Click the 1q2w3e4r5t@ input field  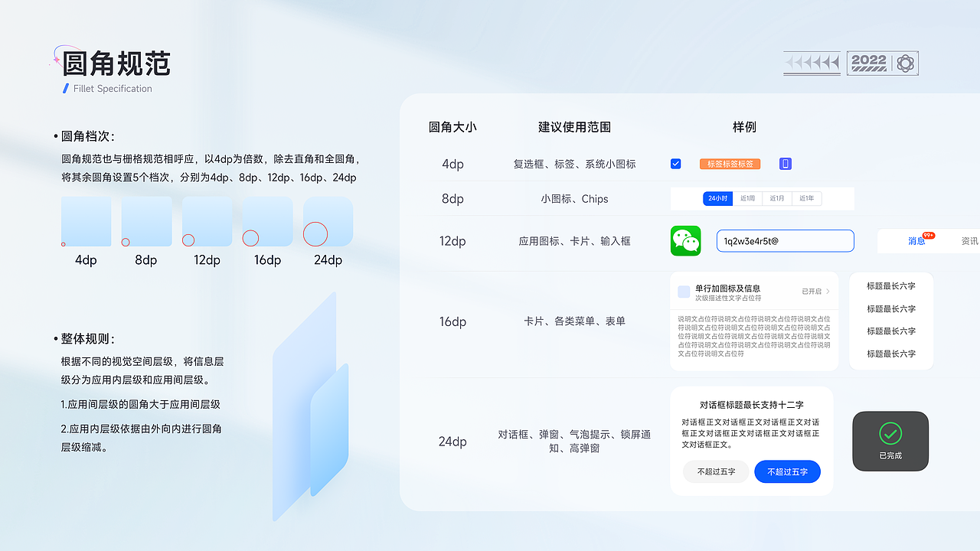785,240
